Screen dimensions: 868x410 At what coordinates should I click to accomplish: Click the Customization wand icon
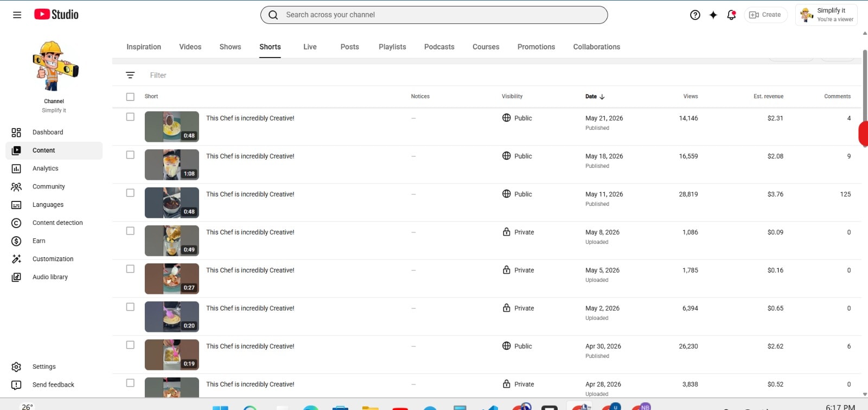pos(16,259)
